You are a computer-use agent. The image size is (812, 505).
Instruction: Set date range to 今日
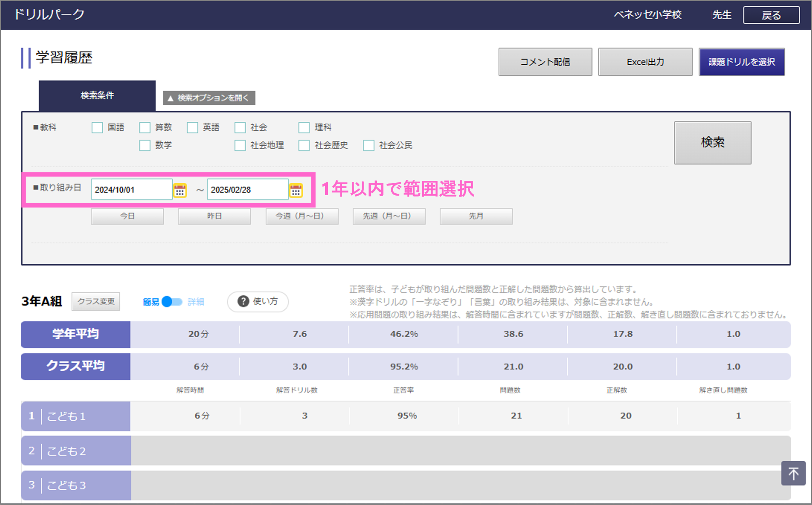pos(128,216)
